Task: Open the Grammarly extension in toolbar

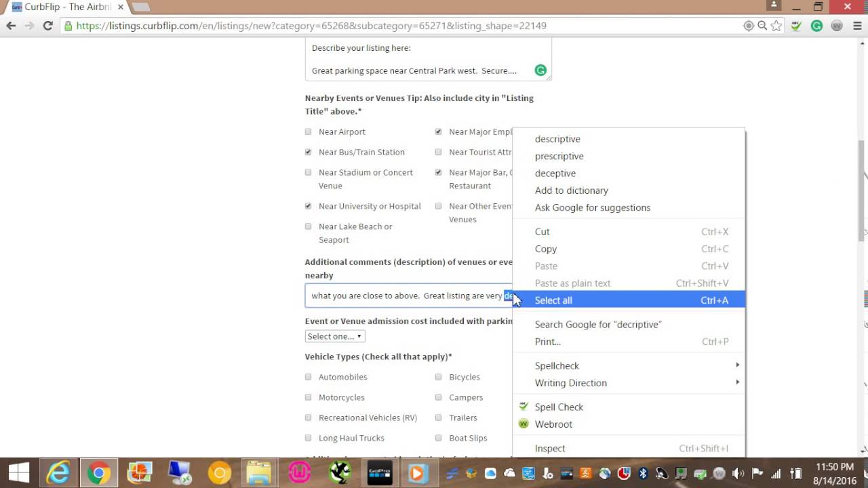Action: click(x=816, y=26)
